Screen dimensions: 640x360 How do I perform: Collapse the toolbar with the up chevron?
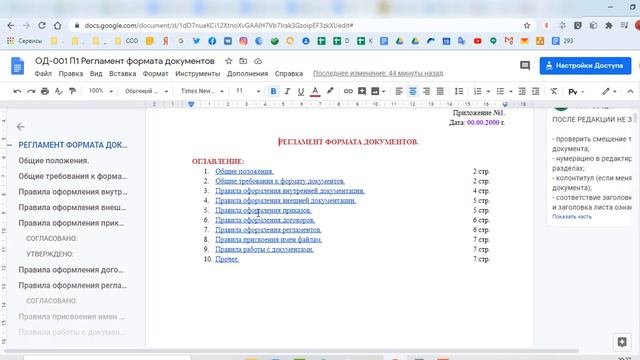pyautogui.click(x=630, y=91)
